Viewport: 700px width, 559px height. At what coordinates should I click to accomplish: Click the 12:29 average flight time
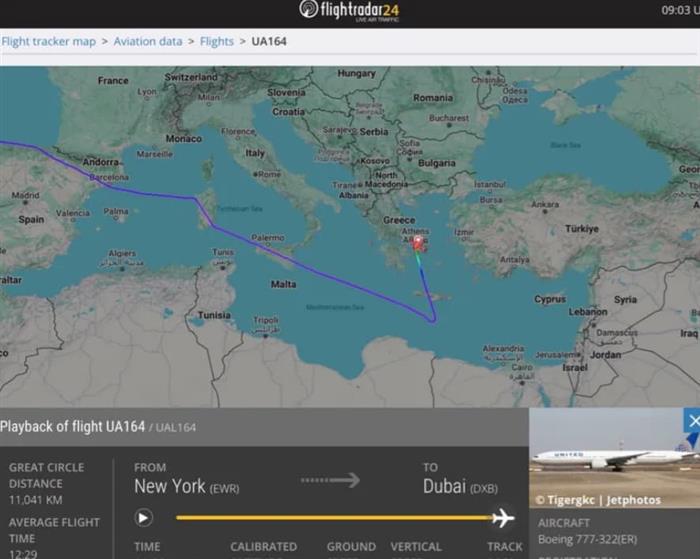(23, 554)
